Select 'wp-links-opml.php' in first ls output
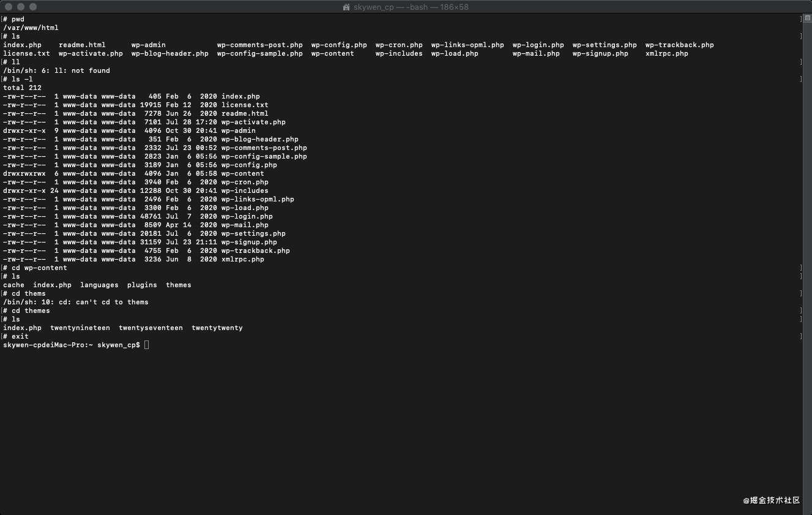This screenshot has height=515, width=812. pos(467,45)
